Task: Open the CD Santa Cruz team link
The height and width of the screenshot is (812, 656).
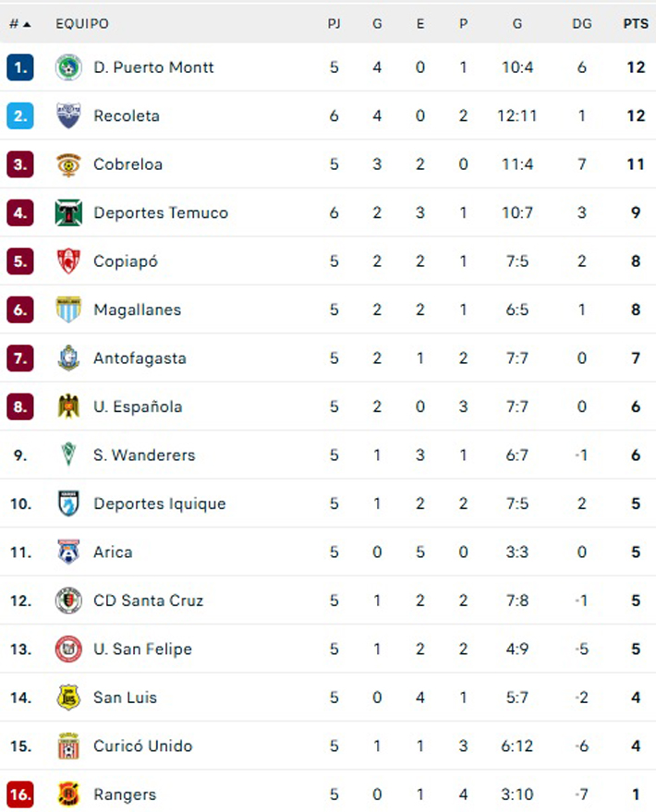Action: 148,600
